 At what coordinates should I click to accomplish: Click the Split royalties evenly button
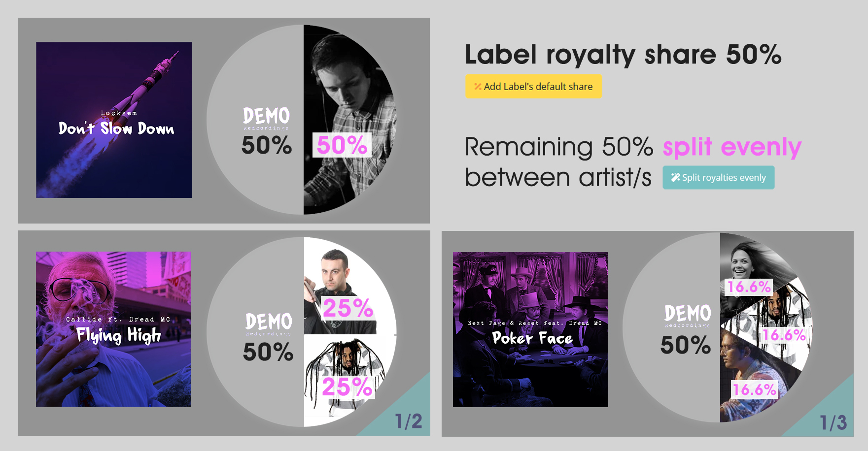click(x=719, y=177)
